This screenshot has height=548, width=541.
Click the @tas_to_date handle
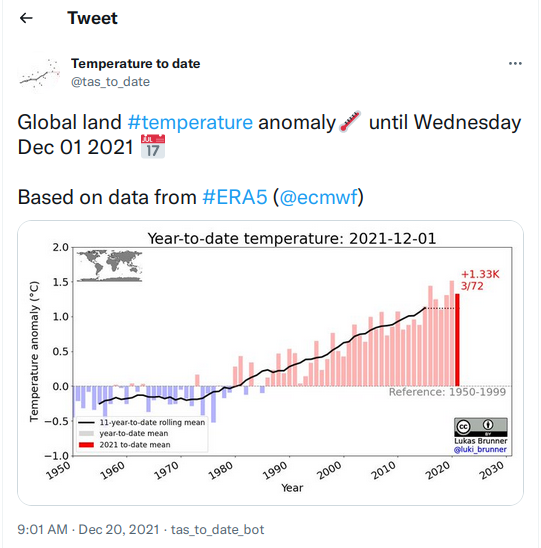[x=110, y=82]
